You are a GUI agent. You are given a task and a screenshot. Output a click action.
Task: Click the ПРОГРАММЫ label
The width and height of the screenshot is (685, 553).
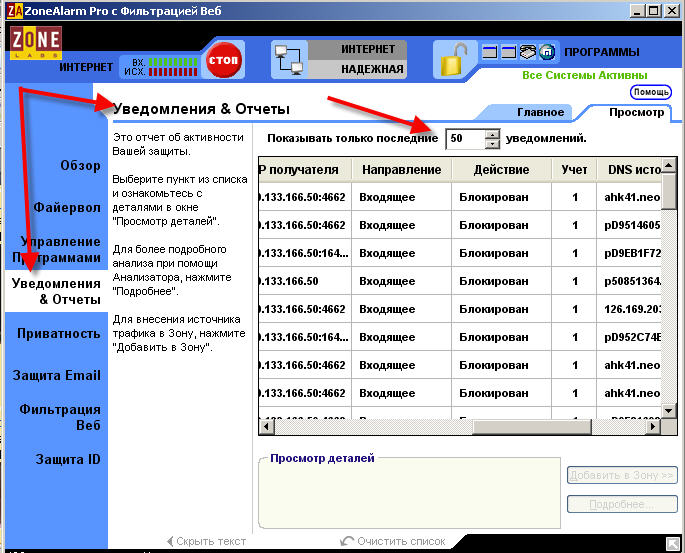(x=602, y=52)
